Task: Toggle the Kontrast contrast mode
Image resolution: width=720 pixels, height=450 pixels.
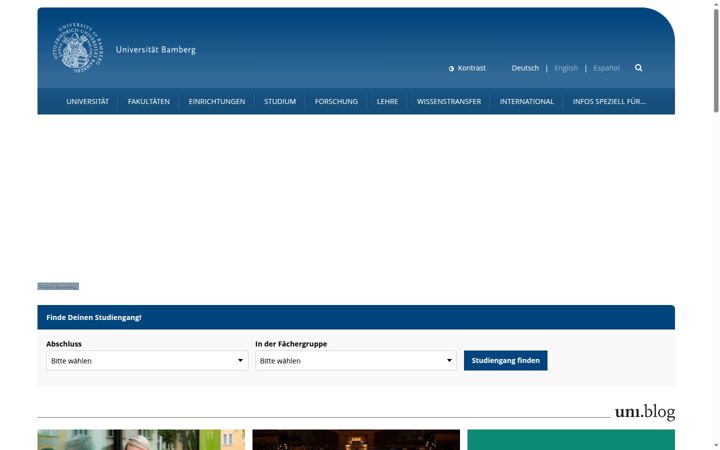Action: coord(467,68)
